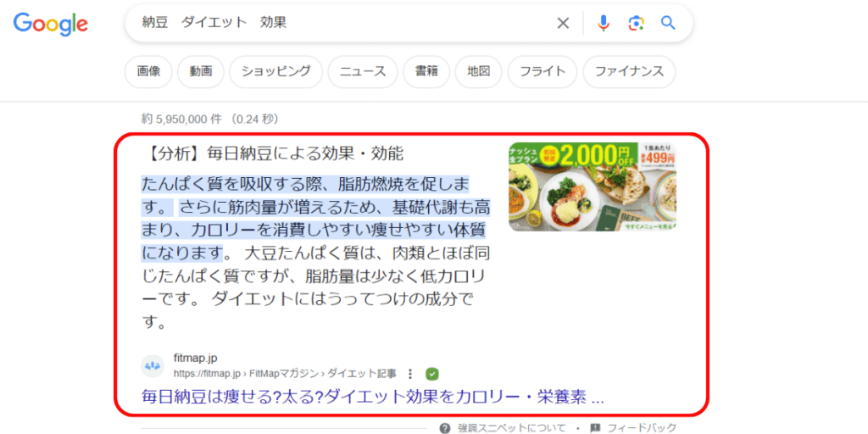
Task: Click the フィードバック flag icon
Action: point(595,428)
